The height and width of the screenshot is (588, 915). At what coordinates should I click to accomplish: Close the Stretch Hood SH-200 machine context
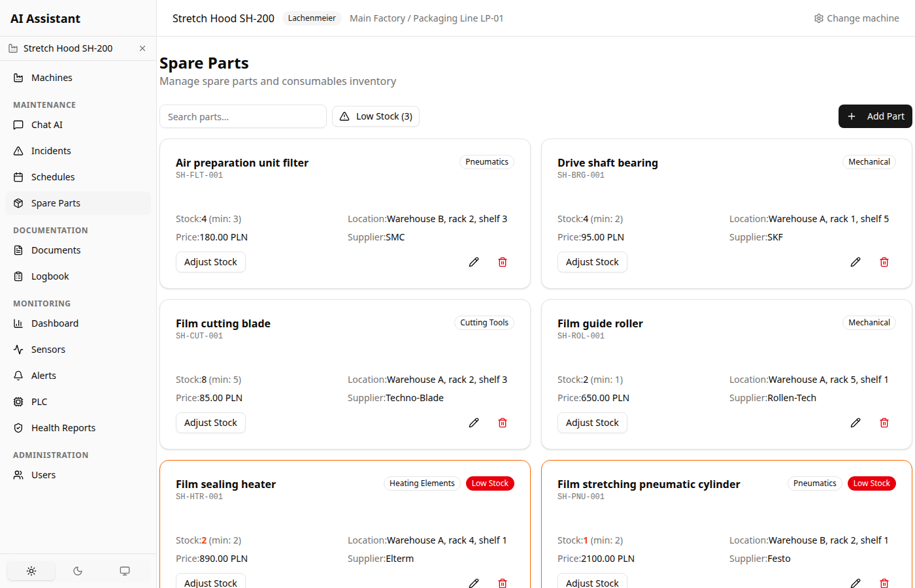[142, 48]
